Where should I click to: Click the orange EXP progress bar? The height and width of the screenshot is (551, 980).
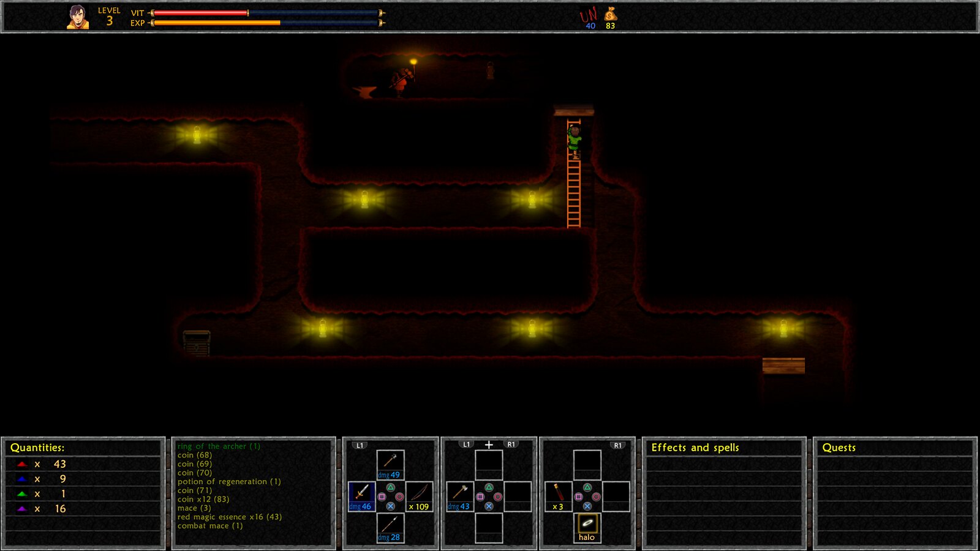pos(216,23)
